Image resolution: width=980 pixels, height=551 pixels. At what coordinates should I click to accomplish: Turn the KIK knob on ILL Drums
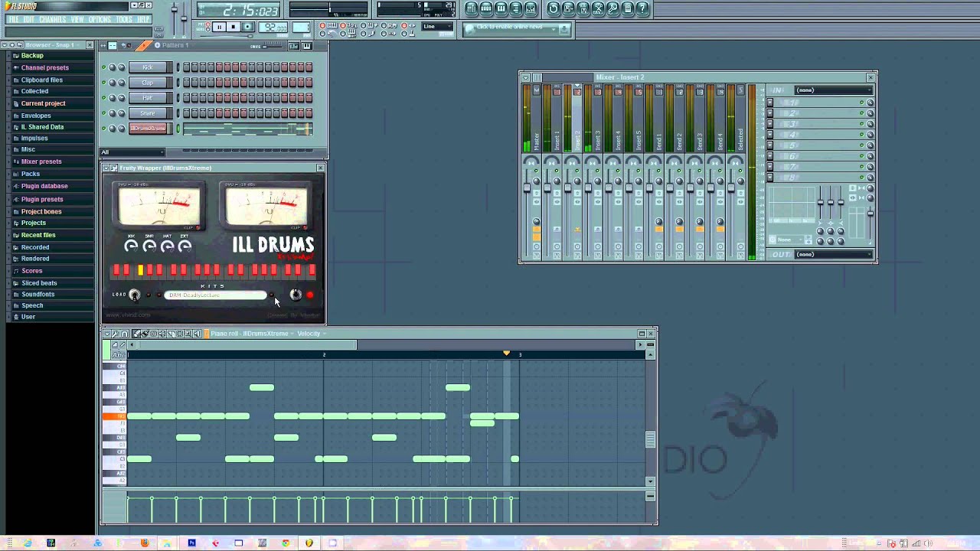click(131, 246)
